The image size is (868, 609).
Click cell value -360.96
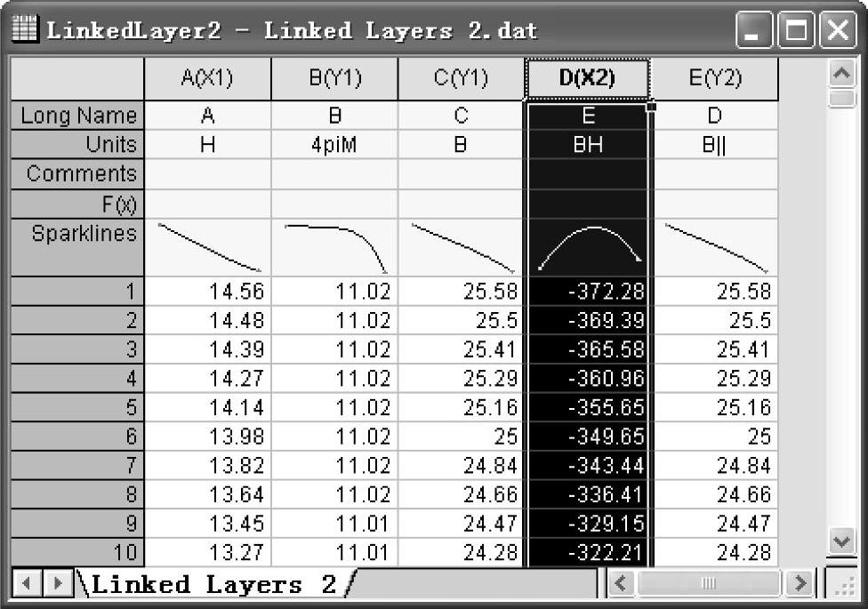point(587,378)
